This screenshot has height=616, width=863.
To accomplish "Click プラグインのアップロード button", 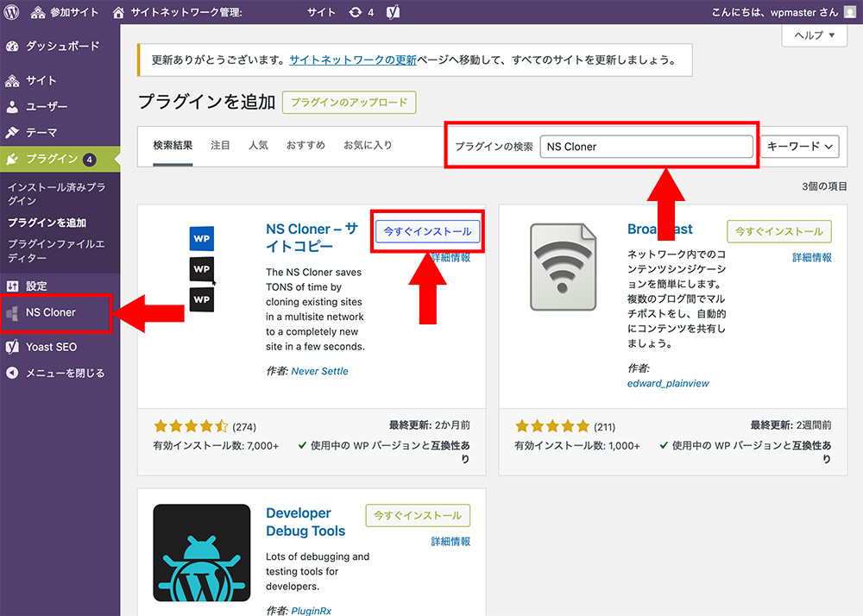I will click(x=349, y=103).
